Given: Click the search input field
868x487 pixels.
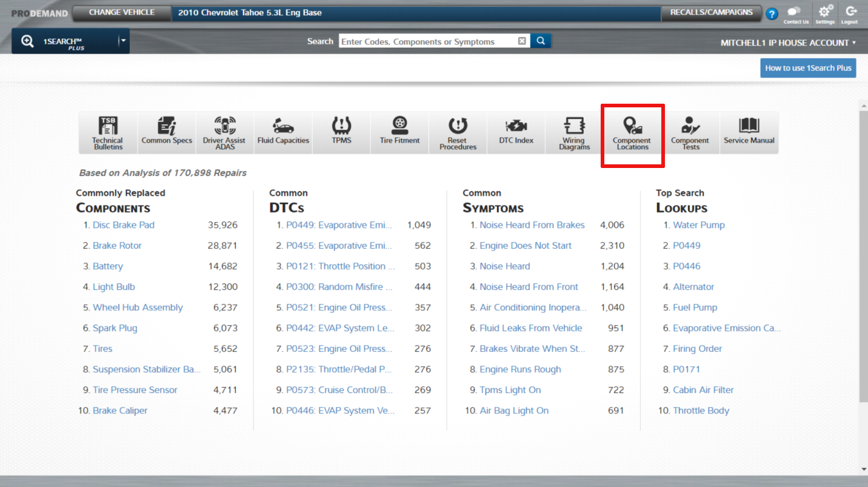Looking at the screenshot, I should 427,41.
